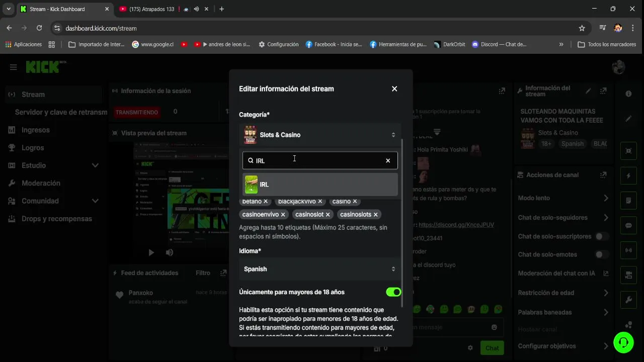Open the discord.gg link in chat
This screenshot has height=362, width=644.
(456, 225)
